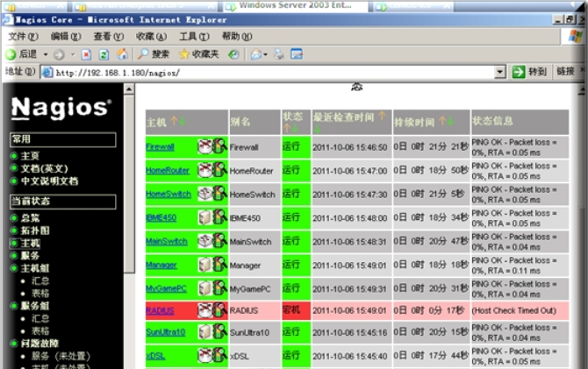Screen dimensions: 588x369
Task: Click the Edit page toolbar icon
Action: (297, 54)
